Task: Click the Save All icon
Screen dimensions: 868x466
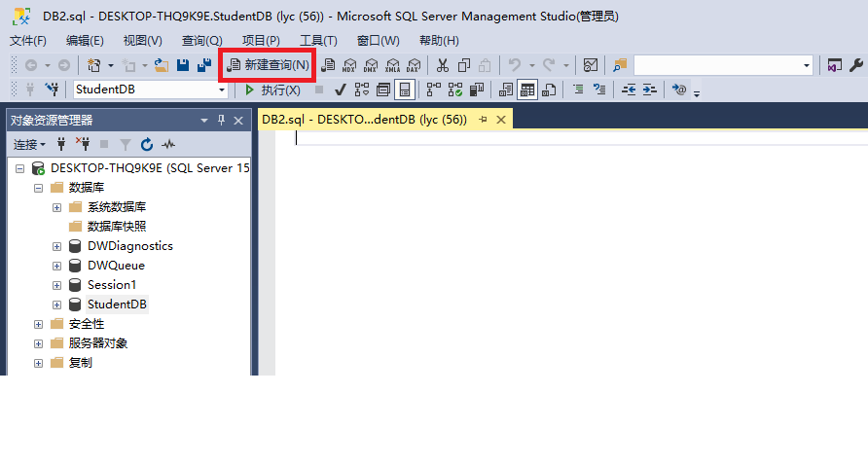Action: click(x=204, y=65)
